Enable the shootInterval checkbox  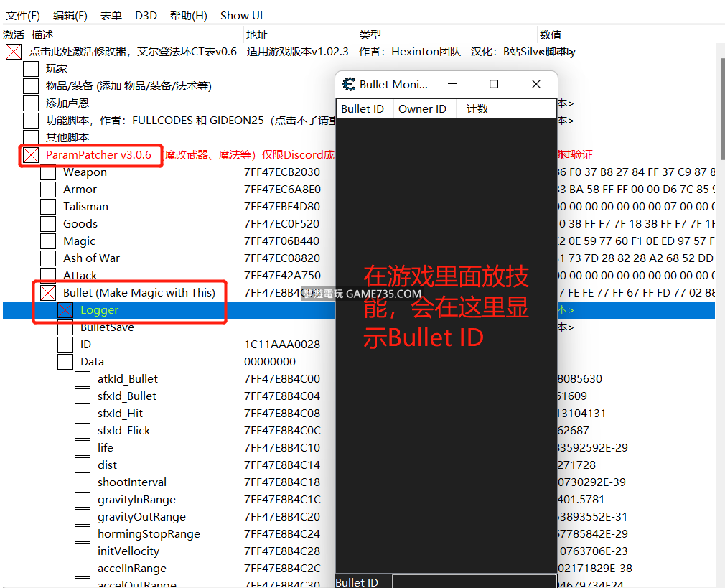[83, 482]
